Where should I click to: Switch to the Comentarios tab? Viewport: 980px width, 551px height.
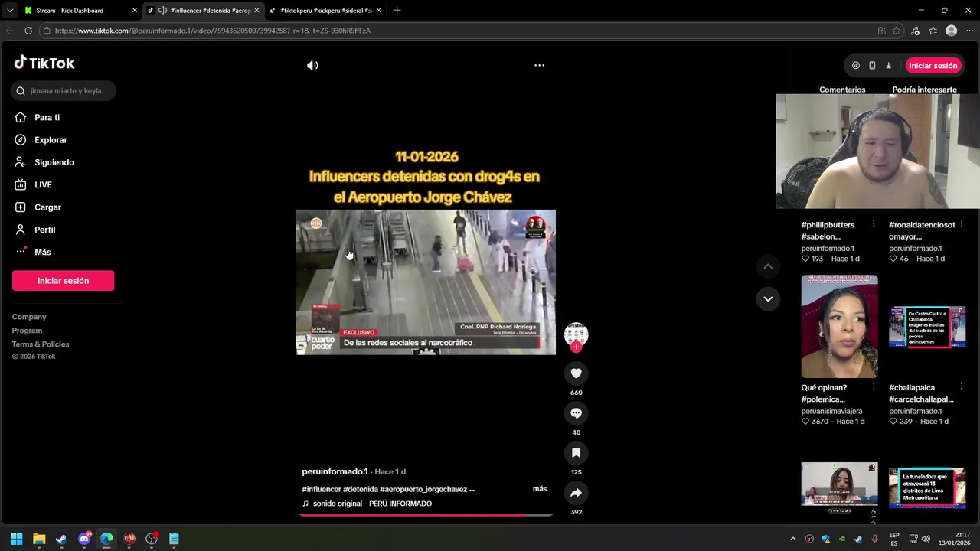[842, 90]
